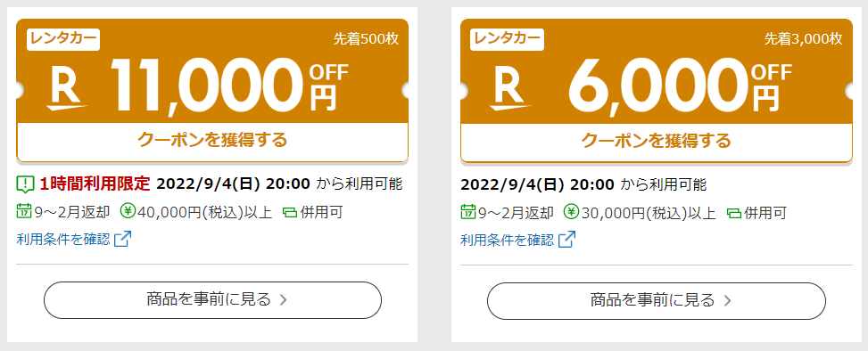
Task: Click the レンタカー tag on the 6,000円 coupon
Action: click(507, 39)
